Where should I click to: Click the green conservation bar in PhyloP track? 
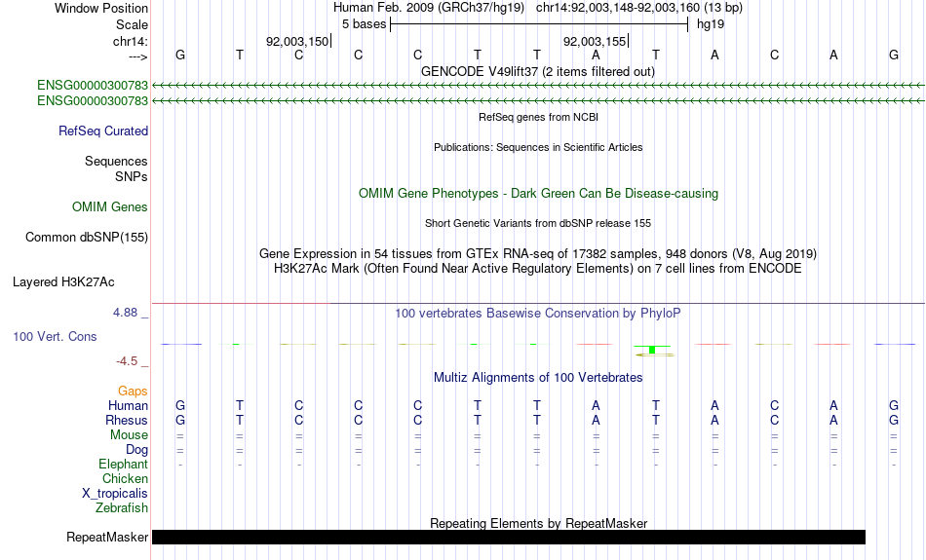click(x=652, y=350)
